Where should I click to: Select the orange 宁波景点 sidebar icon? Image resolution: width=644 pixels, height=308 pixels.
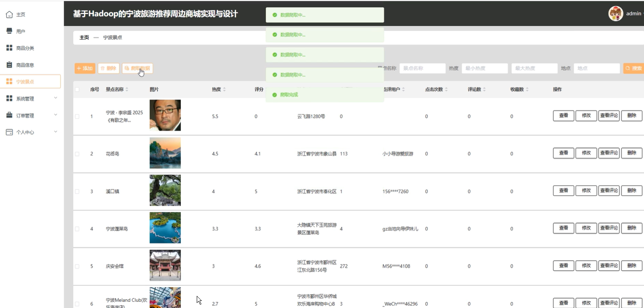pyautogui.click(x=9, y=81)
